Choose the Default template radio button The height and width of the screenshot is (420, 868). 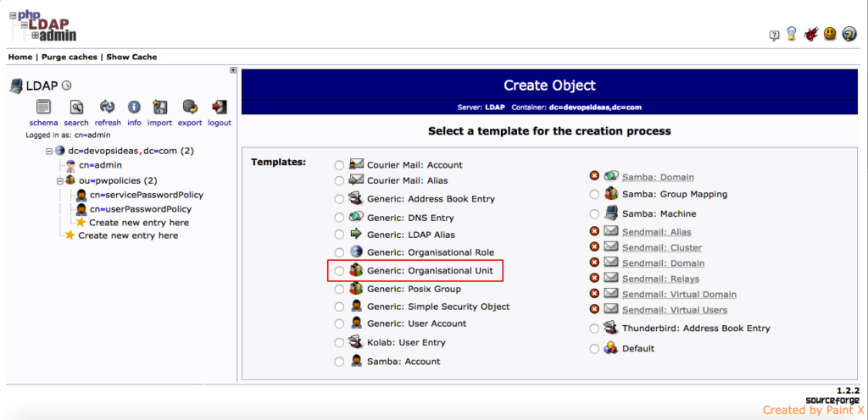(594, 348)
